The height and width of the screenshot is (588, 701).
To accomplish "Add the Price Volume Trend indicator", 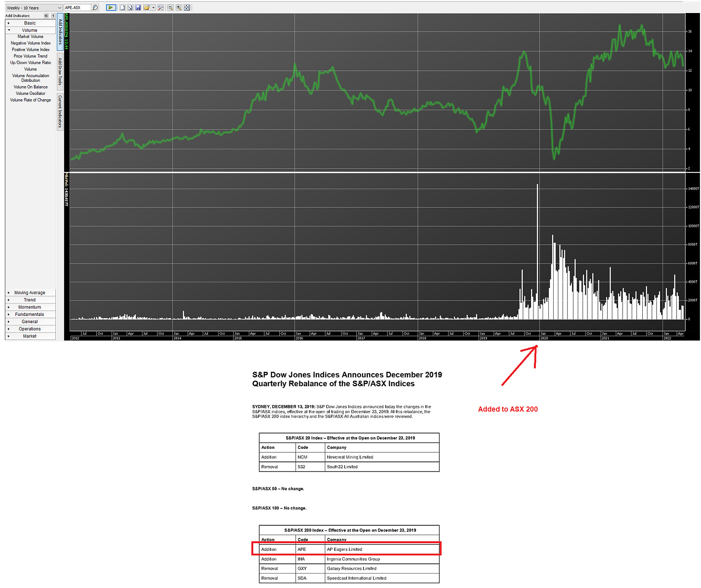I will click(x=30, y=56).
